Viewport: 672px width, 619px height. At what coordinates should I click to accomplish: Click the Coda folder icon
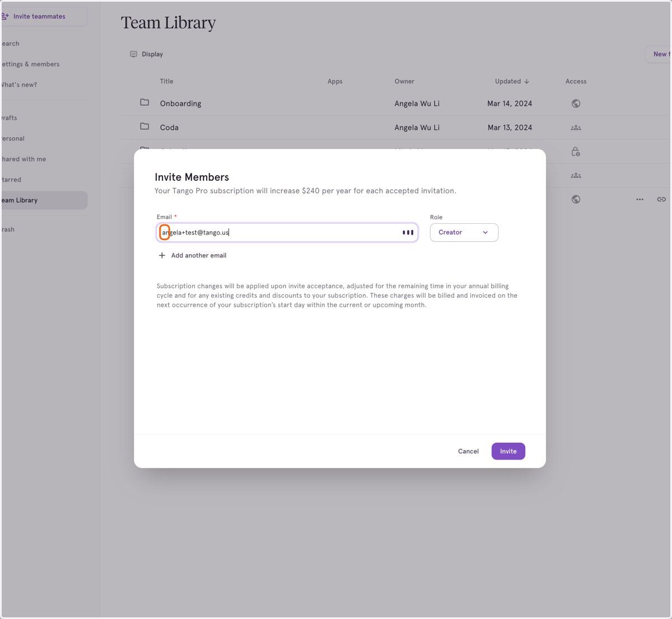point(144,126)
